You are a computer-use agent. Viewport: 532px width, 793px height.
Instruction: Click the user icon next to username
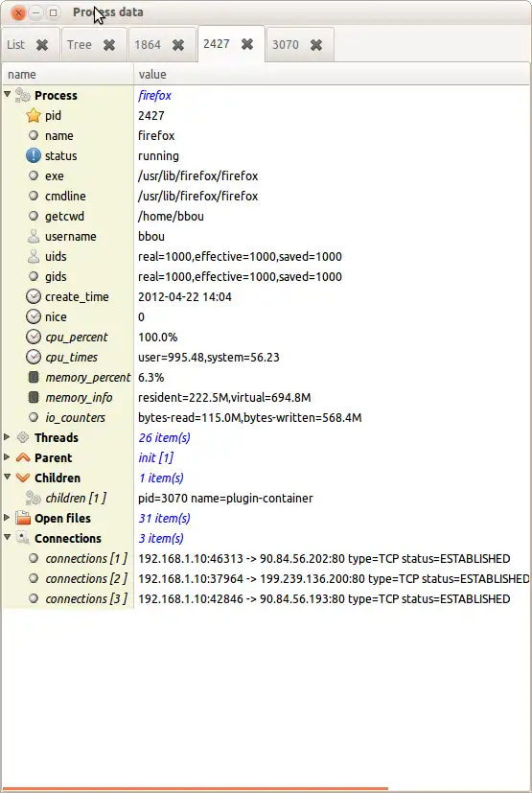tap(34, 236)
